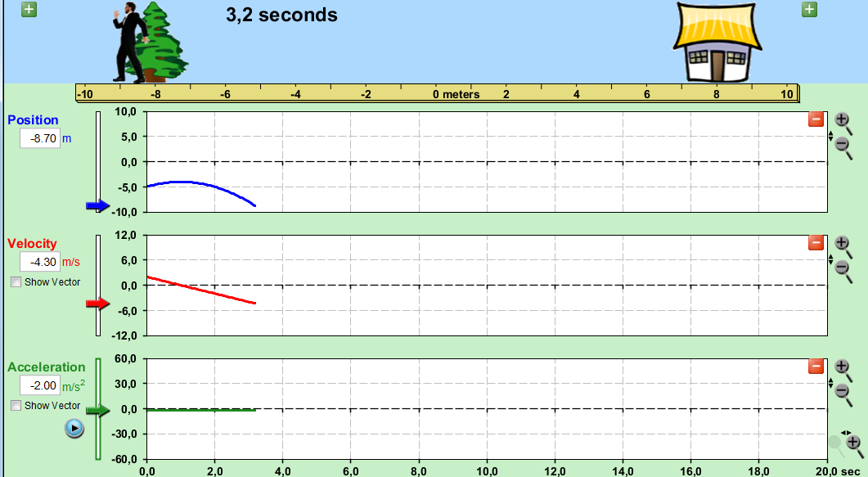The image size is (868, 477).
Task: Click the Velocity value field -4.30
Action: point(40,262)
